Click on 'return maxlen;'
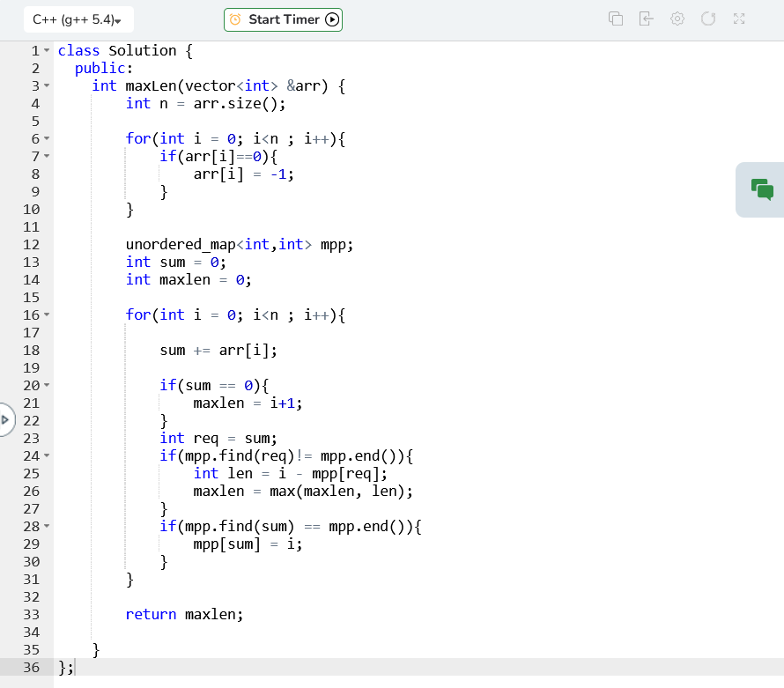784x688 pixels. coord(184,615)
